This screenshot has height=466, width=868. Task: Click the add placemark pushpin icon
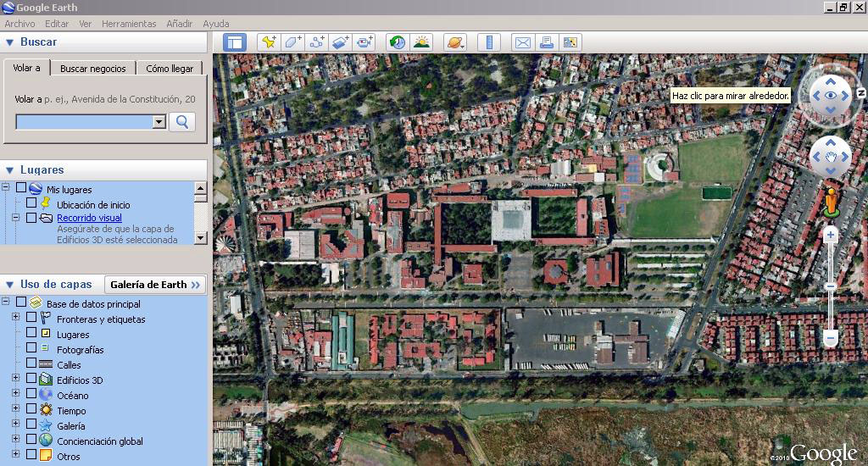click(x=269, y=42)
